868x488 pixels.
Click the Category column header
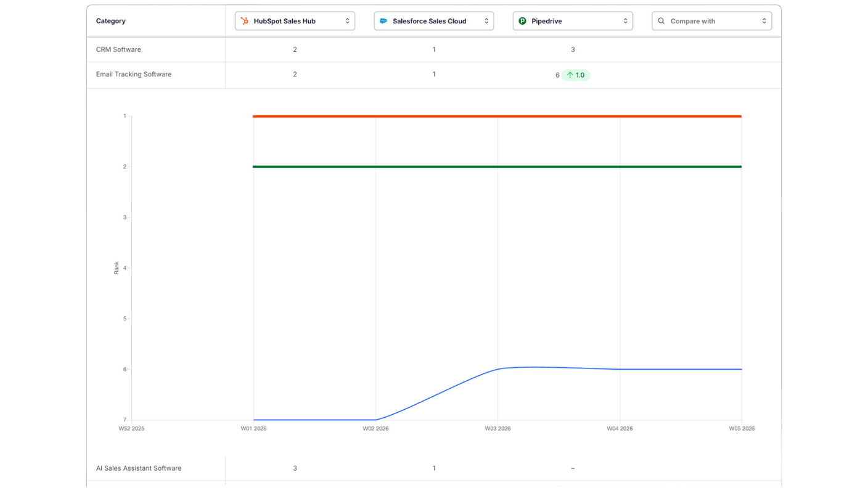tap(111, 21)
